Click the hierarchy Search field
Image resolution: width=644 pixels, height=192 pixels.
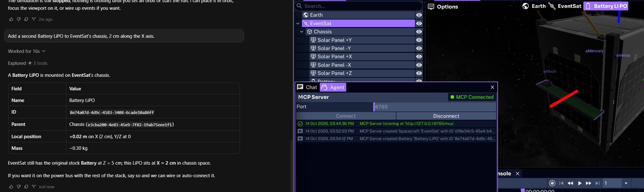(359, 6)
